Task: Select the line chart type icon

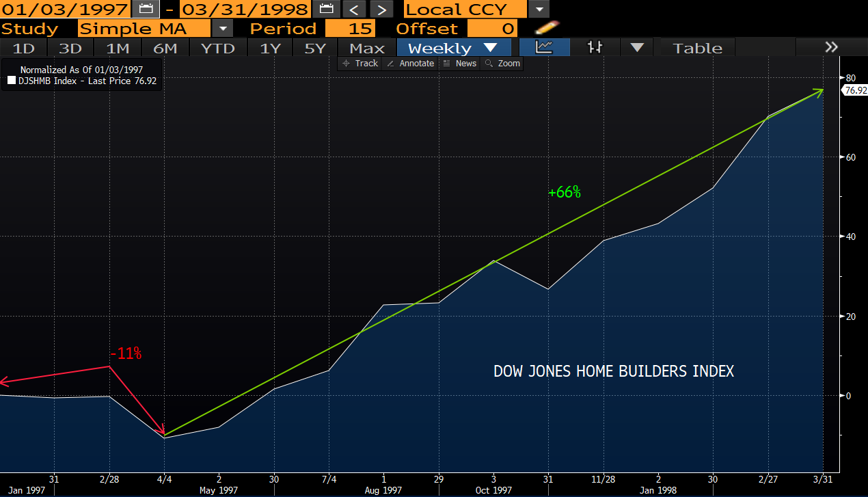Action: [544, 47]
